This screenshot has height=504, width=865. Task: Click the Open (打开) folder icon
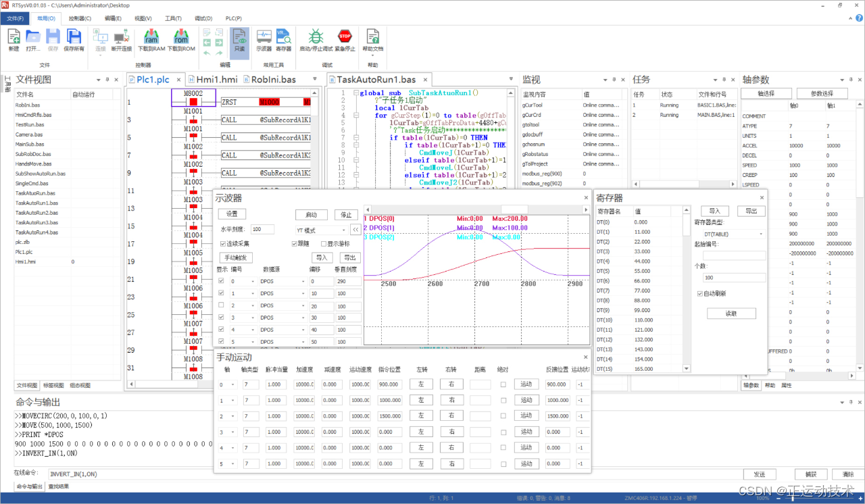click(x=33, y=36)
